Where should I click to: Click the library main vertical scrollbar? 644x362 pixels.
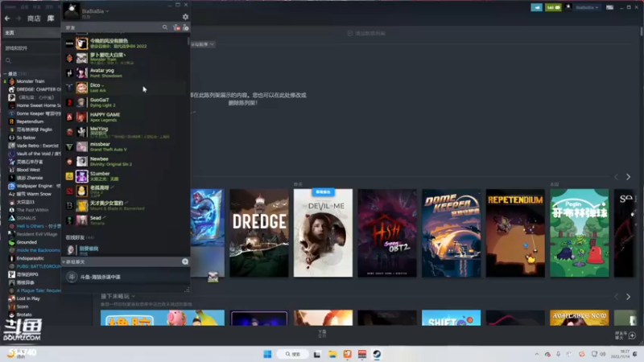click(x=641, y=31)
